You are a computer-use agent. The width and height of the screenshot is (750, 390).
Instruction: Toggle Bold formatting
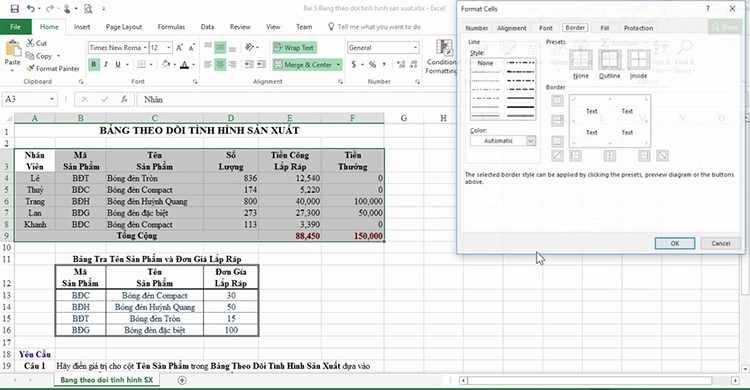click(94, 64)
